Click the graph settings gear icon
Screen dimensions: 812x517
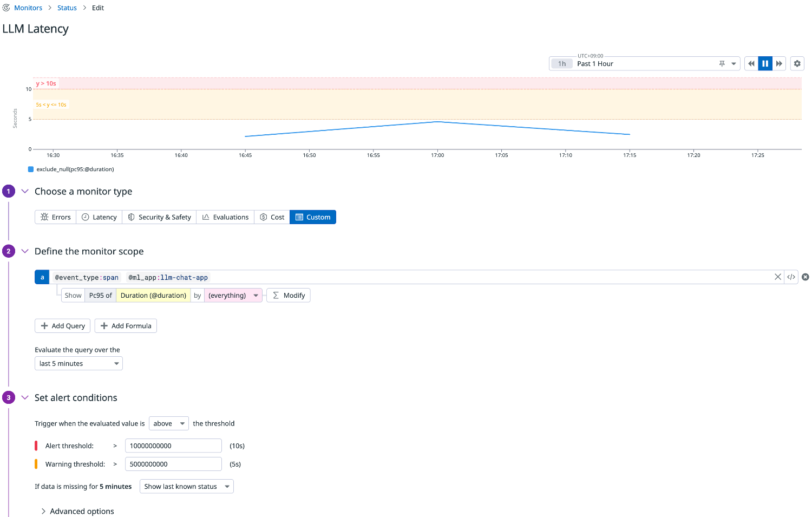click(797, 64)
